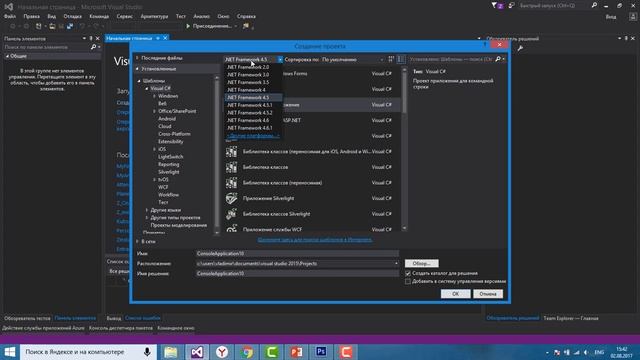
Task: Switch templates to small icons view
Action: (x=391, y=59)
